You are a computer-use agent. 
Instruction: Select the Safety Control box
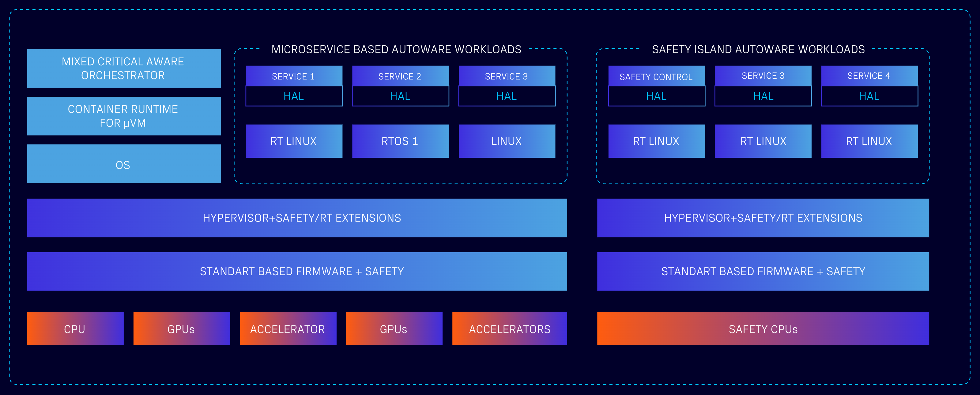657,76
